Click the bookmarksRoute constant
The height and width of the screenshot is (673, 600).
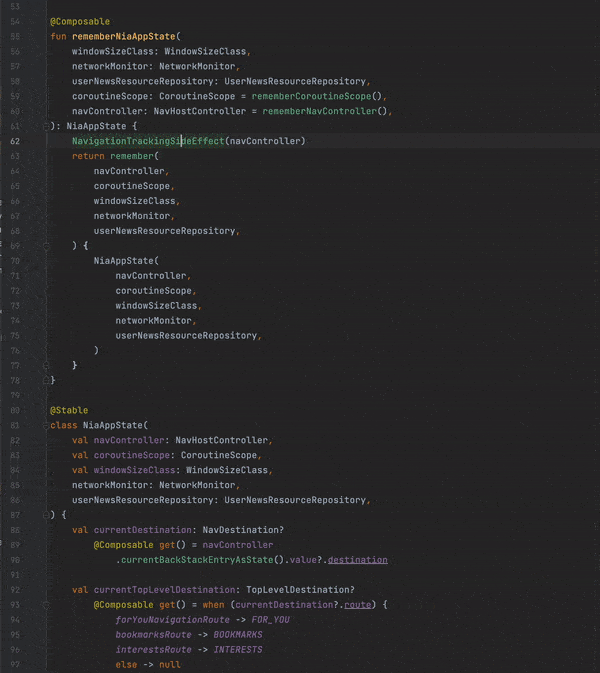153,635
